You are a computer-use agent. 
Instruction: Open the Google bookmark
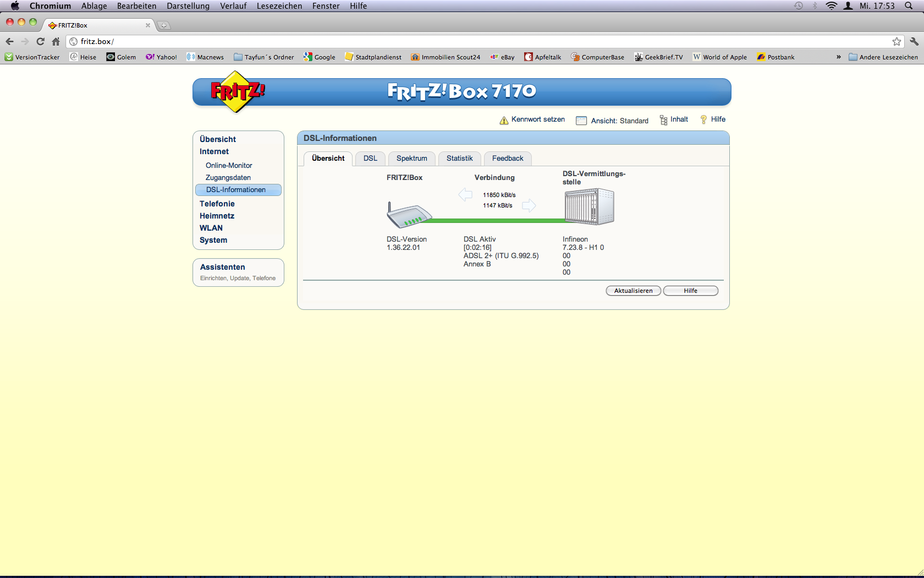point(320,57)
